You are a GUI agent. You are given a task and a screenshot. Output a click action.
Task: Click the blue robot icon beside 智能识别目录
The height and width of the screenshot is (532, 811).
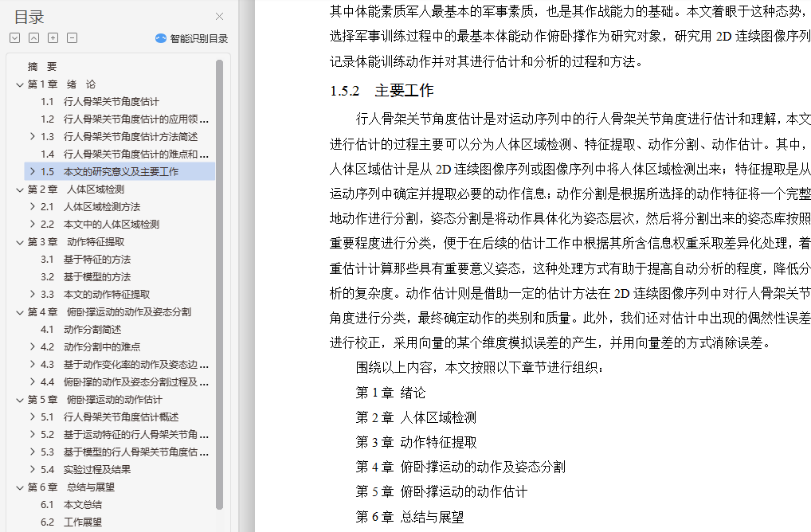pyautogui.click(x=161, y=38)
